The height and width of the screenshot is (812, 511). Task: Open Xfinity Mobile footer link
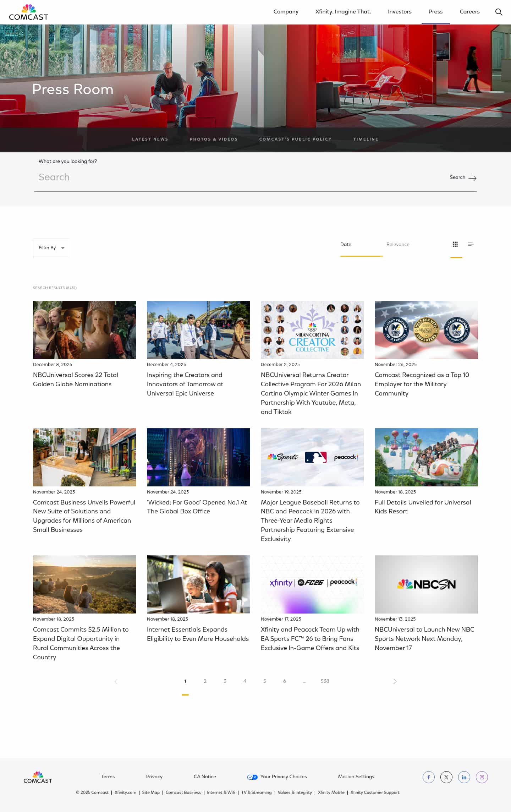point(331,792)
